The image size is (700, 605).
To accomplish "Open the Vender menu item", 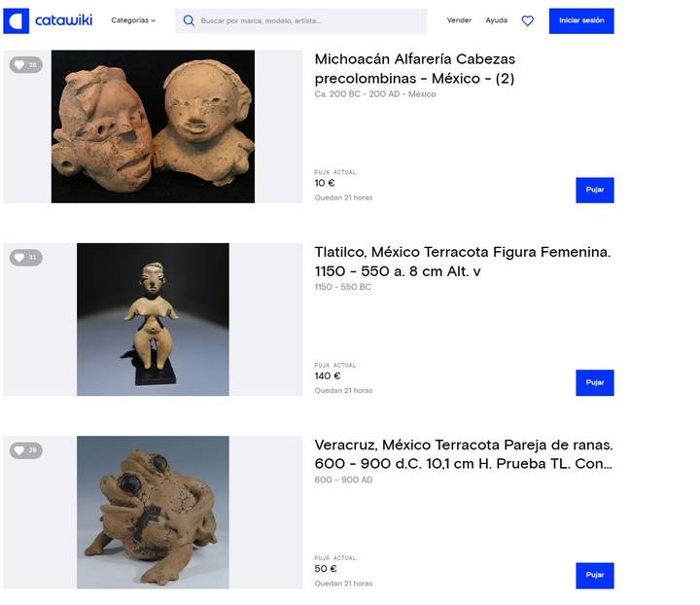I will click(459, 20).
